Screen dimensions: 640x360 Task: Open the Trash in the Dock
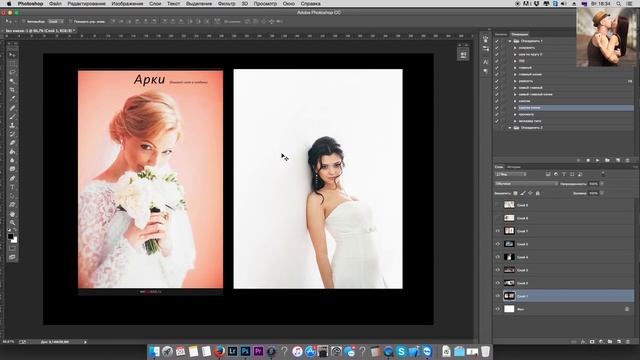[x=485, y=351]
